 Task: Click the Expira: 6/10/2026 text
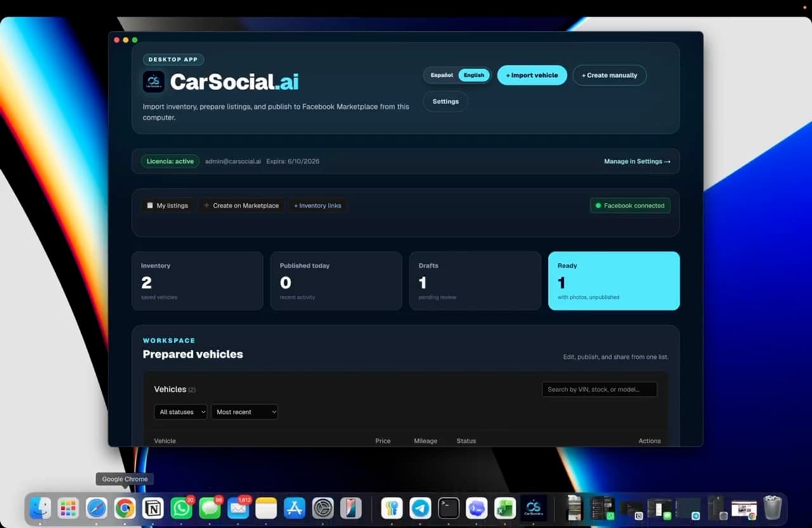tap(292, 161)
